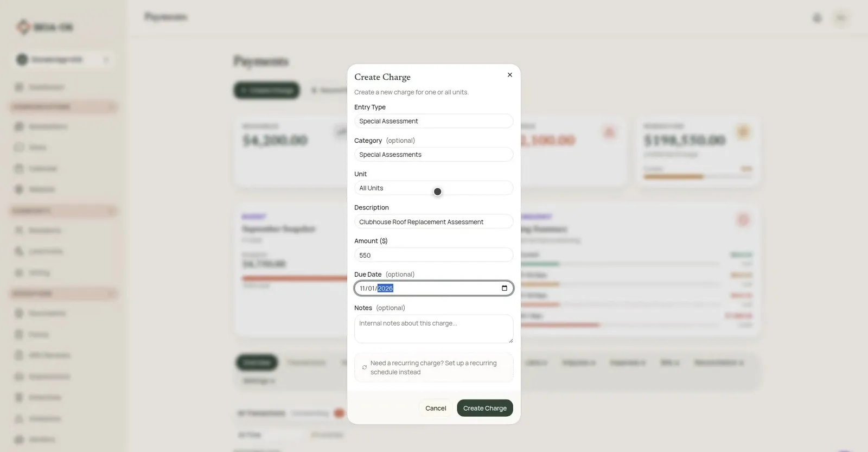Open the Unit dropdown showing All Units
Image resolution: width=868 pixels, height=452 pixels.
point(433,188)
